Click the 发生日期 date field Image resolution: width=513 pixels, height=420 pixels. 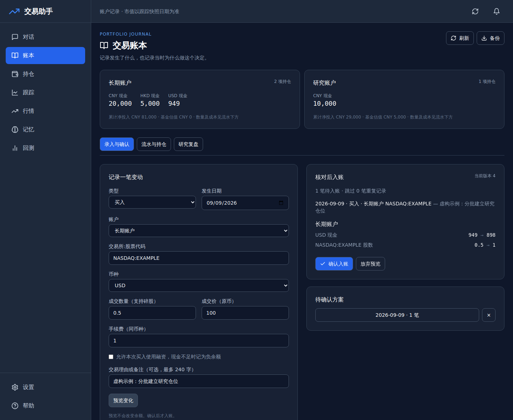245,203
